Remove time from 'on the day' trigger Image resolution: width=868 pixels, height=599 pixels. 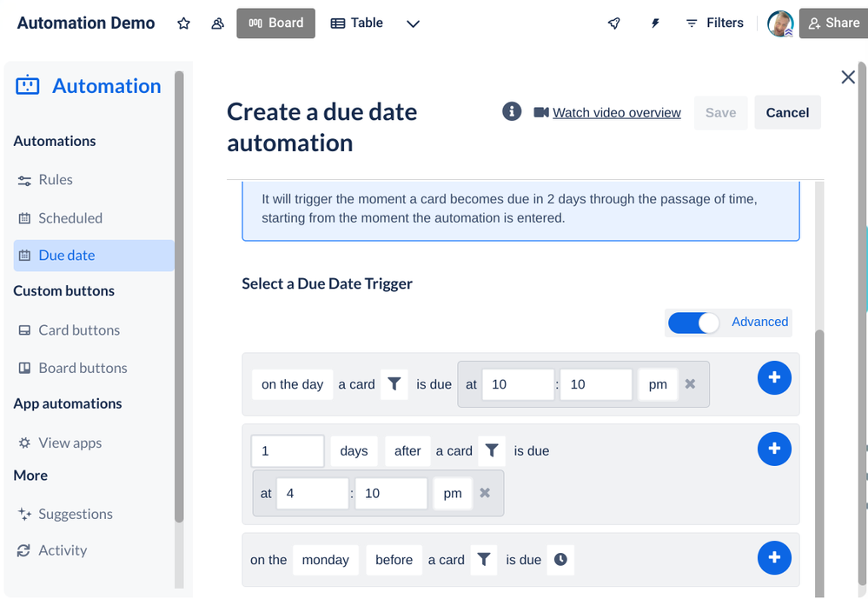pyautogui.click(x=690, y=383)
